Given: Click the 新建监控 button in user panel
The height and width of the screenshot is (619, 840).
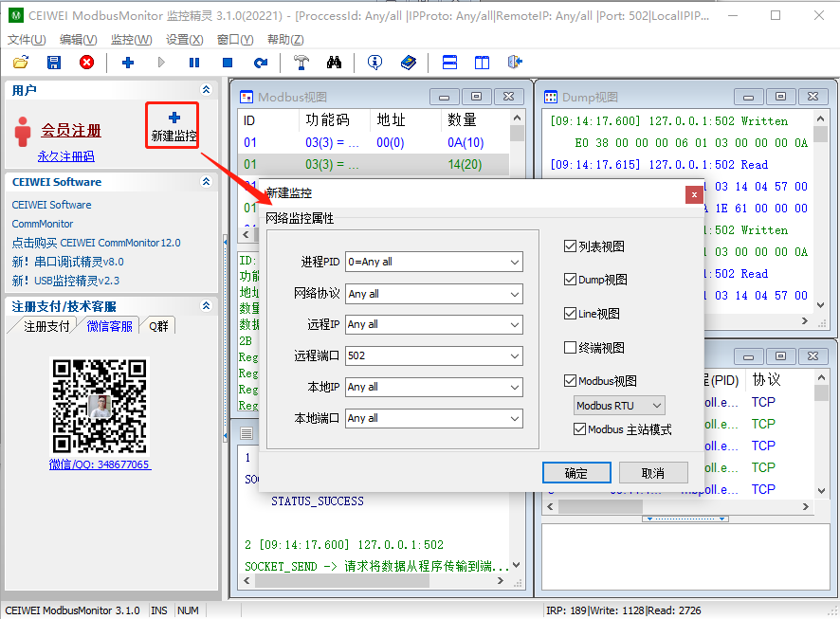Looking at the screenshot, I should coord(173,126).
